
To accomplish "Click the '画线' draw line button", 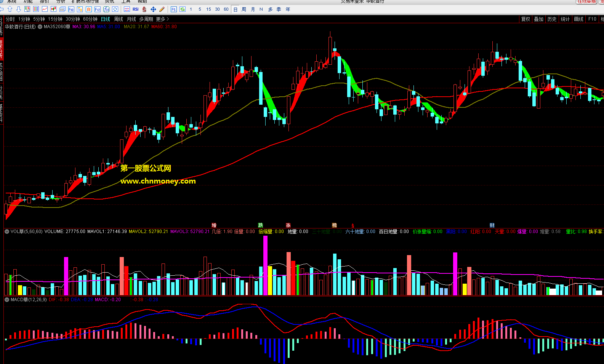I will [579, 19].
